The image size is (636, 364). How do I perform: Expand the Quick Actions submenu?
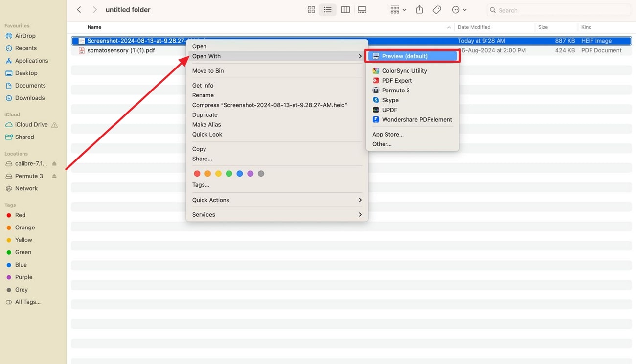pyautogui.click(x=277, y=200)
